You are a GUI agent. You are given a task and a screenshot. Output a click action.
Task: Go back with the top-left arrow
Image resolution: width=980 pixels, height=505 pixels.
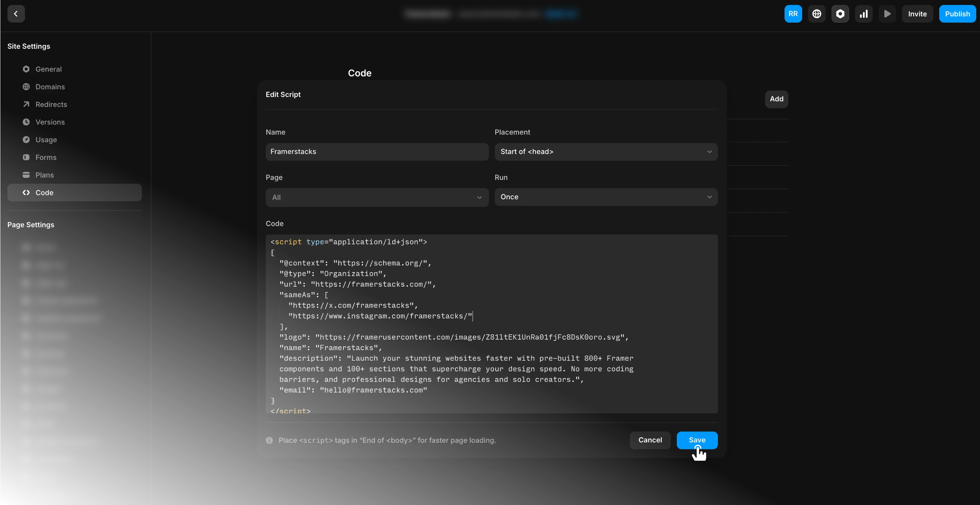(x=16, y=14)
